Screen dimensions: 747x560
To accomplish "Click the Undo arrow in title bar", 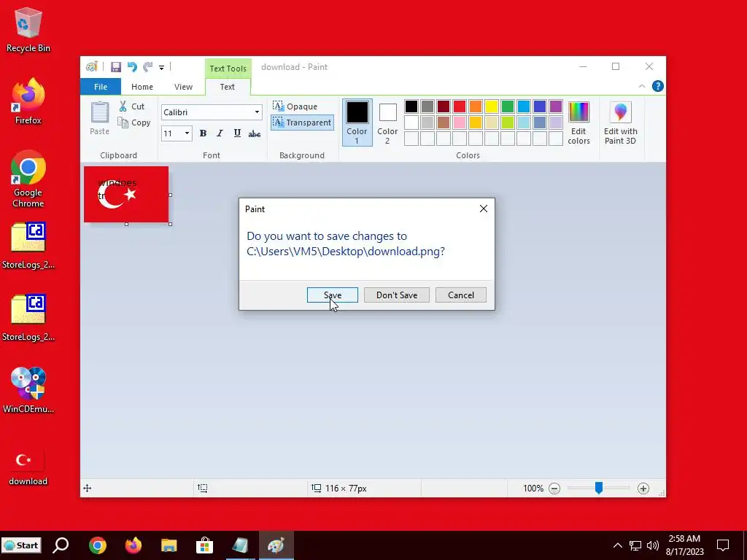I will pyautogui.click(x=132, y=67).
